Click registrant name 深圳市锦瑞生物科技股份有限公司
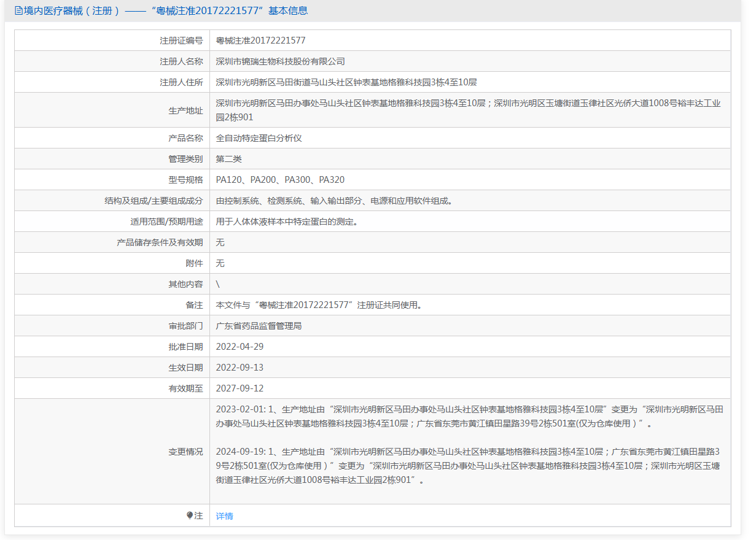This screenshot has width=756, height=540. [x=281, y=61]
